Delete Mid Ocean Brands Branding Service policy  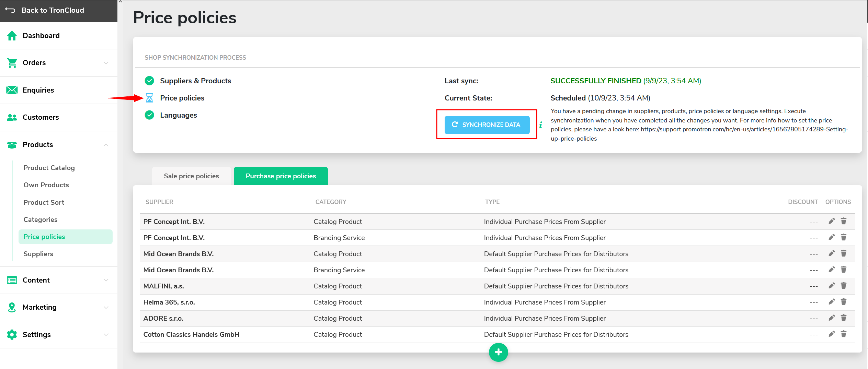point(844,270)
